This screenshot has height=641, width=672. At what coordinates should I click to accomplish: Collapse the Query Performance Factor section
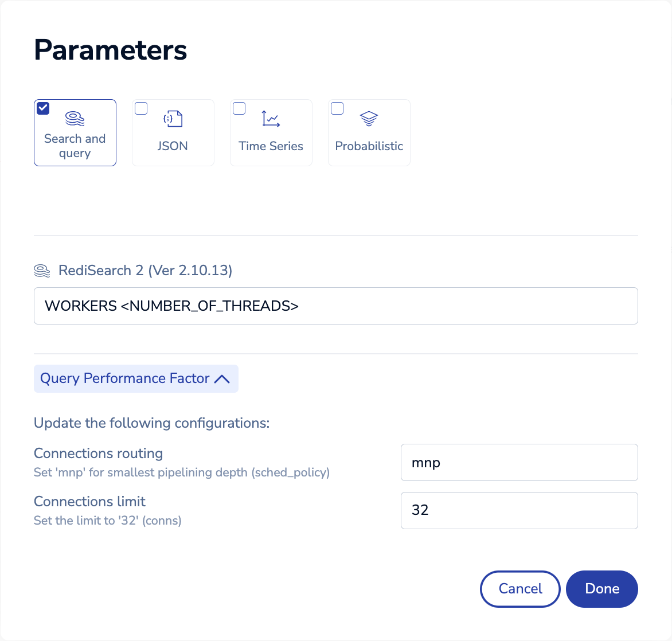pyautogui.click(x=125, y=378)
